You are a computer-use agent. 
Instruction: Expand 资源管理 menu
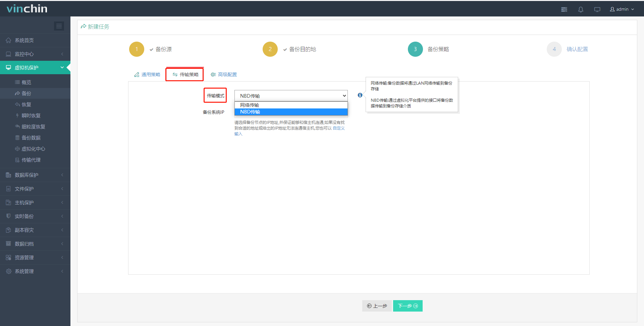[x=35, y=258]
